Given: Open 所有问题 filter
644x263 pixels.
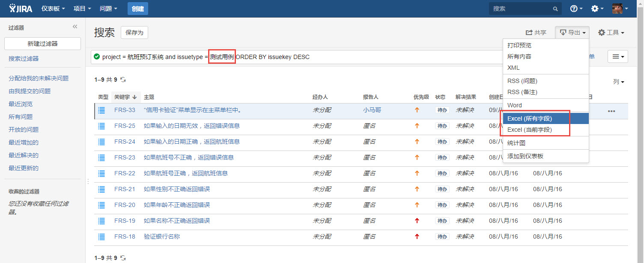Looking at the screenshot, I should pyautogui.click(x=21, y=117).
